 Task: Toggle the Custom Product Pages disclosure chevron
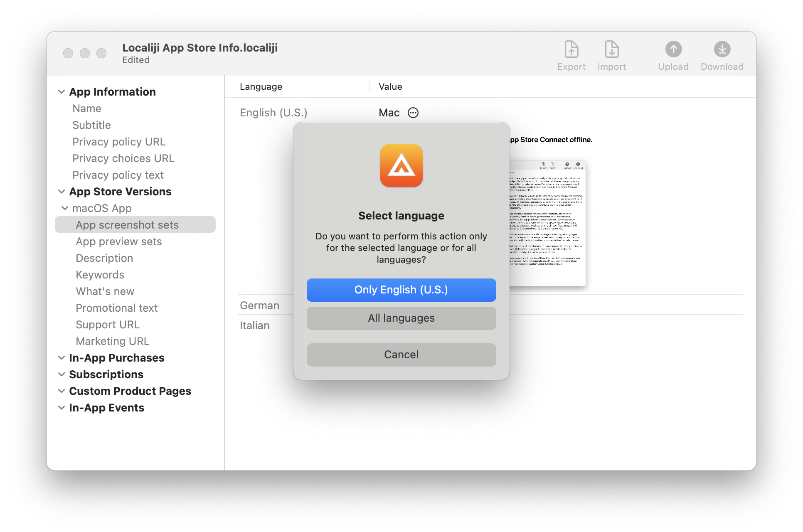pyautogui.click(x=62, y=391)
